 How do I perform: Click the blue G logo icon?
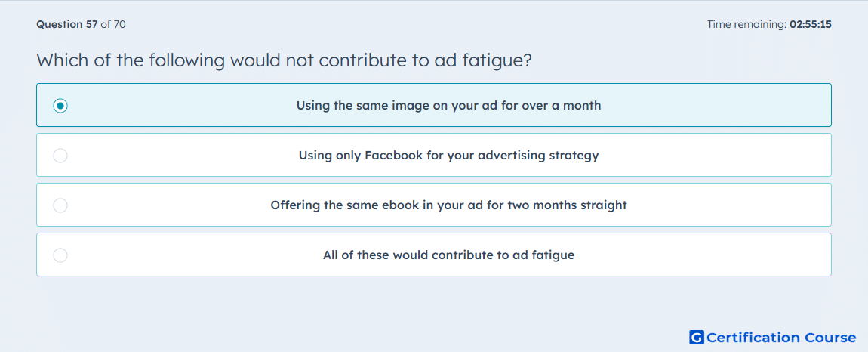pos(697,338)
